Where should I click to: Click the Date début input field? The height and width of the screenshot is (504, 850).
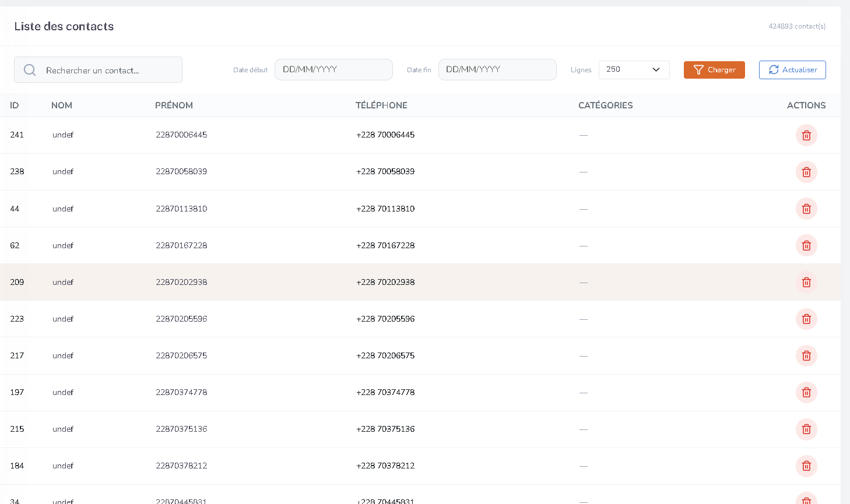click(x=333, y=69)
